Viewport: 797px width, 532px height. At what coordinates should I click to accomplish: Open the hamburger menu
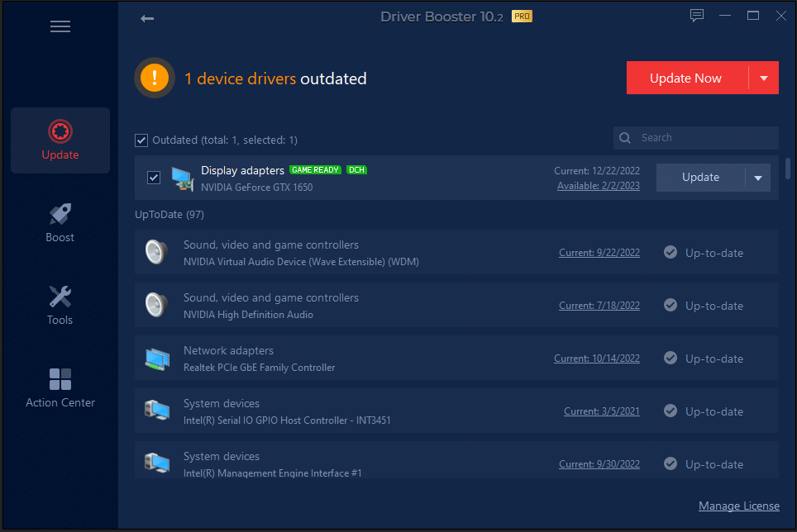(60, 26)
